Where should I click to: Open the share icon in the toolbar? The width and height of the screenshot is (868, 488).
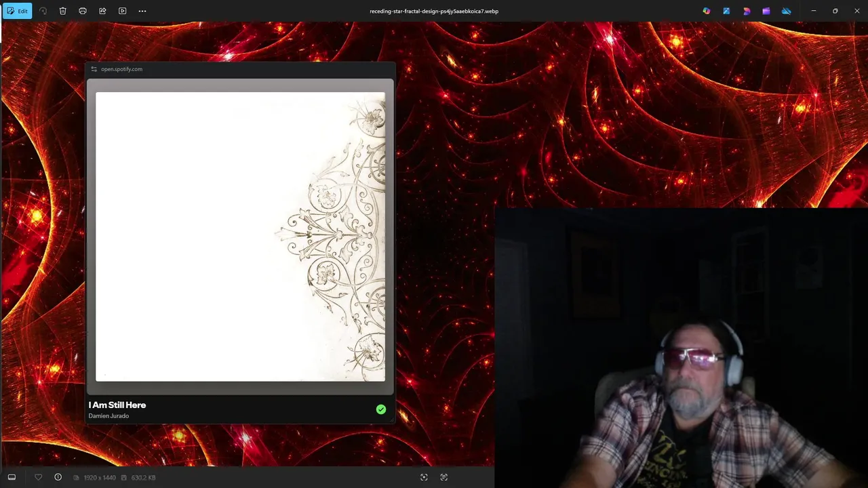click(102, 11)
